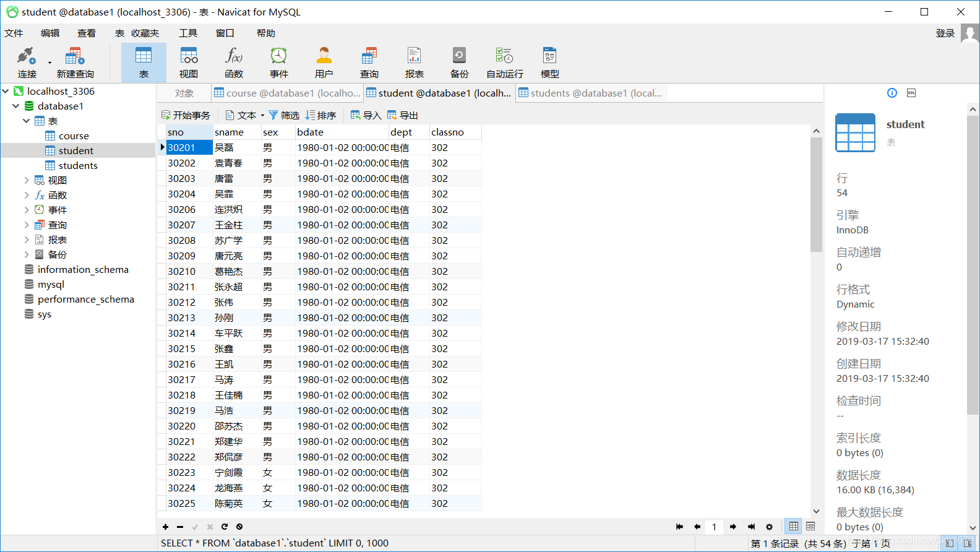Open the Function (函数) toolbar icon

click(x=234, y=63)
